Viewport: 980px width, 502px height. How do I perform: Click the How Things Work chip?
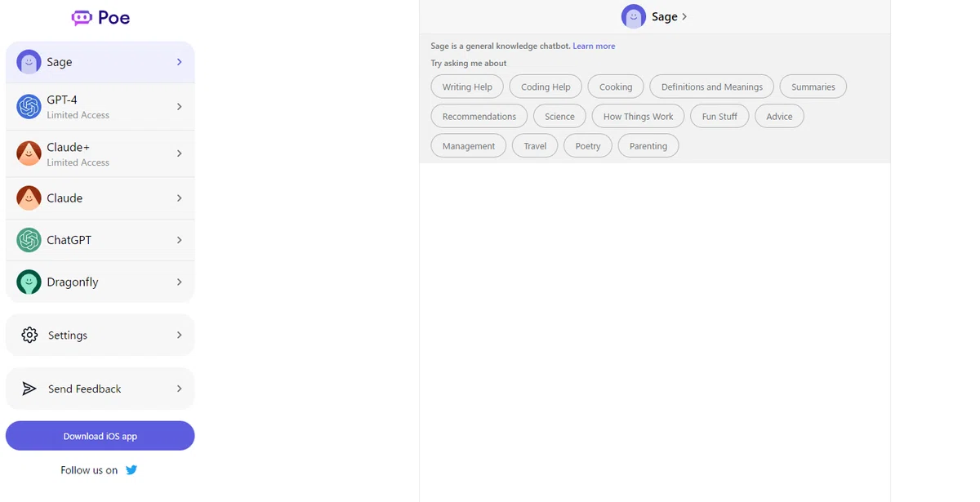click(x=638, y=116)
